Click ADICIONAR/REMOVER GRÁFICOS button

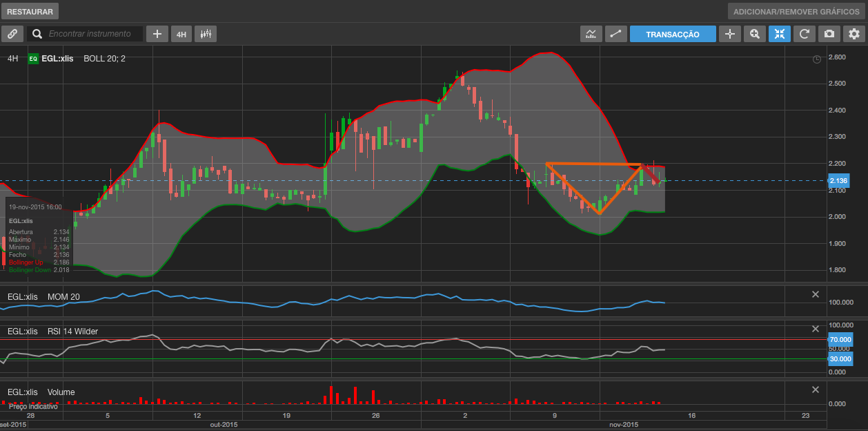coord(796,12)
